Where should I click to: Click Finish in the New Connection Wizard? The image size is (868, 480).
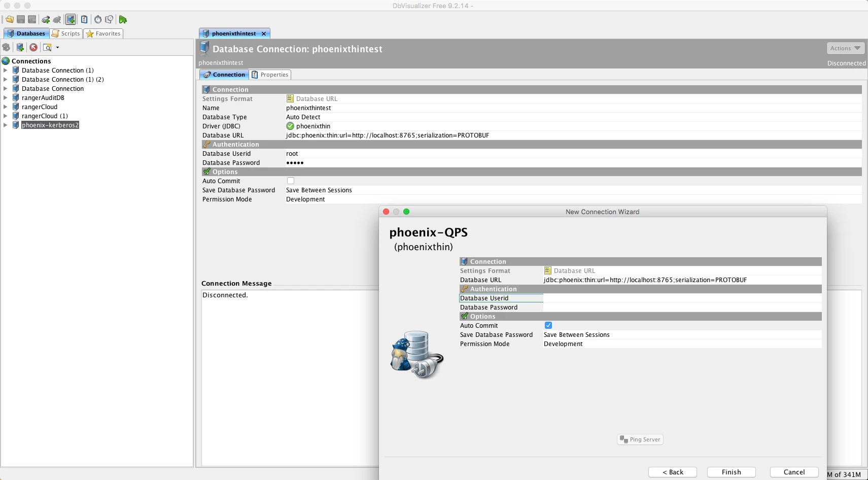732,472
